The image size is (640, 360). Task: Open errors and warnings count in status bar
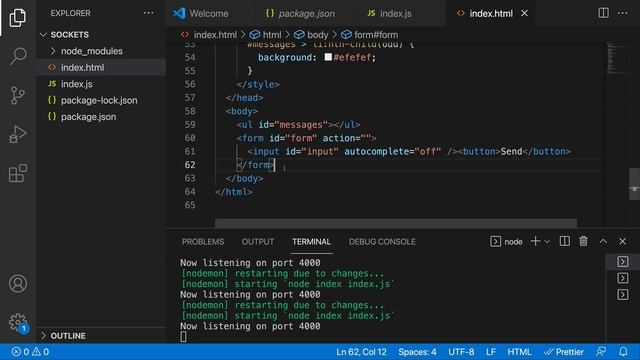click(30, 351)
